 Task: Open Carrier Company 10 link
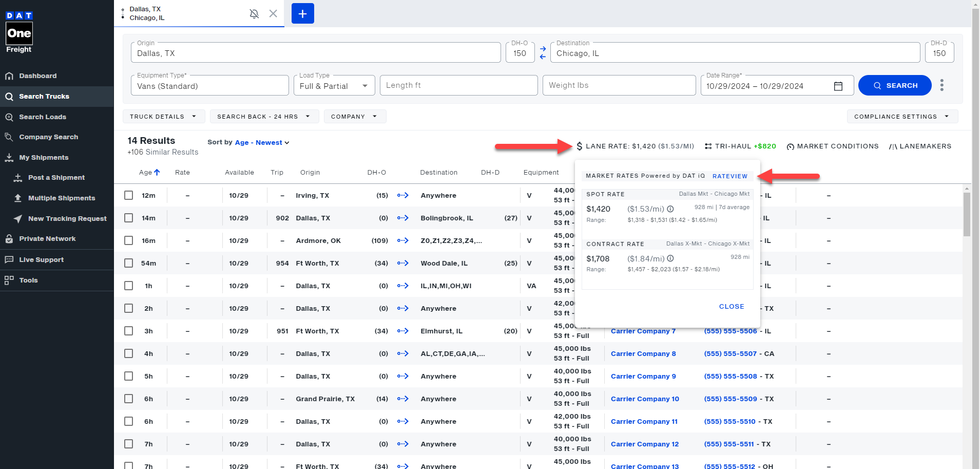pyautogui.click(x=645, y=399)
